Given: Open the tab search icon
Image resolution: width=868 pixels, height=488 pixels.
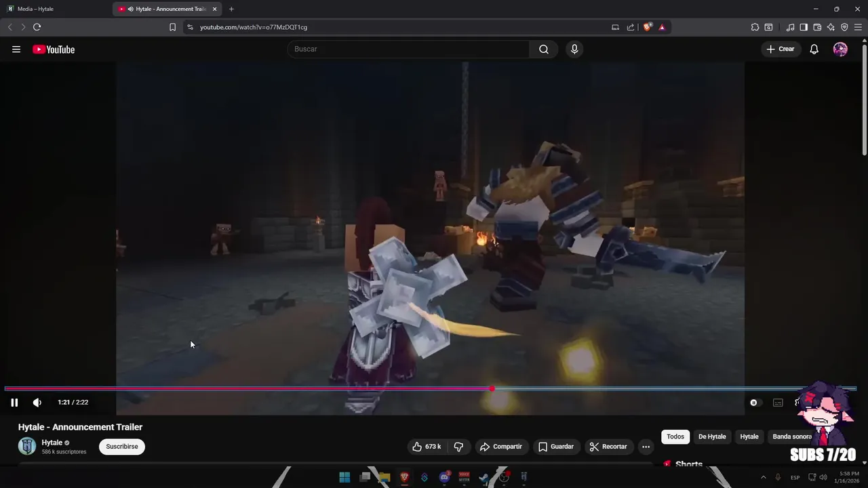Looking at the screenshot, I should [768, 27].
